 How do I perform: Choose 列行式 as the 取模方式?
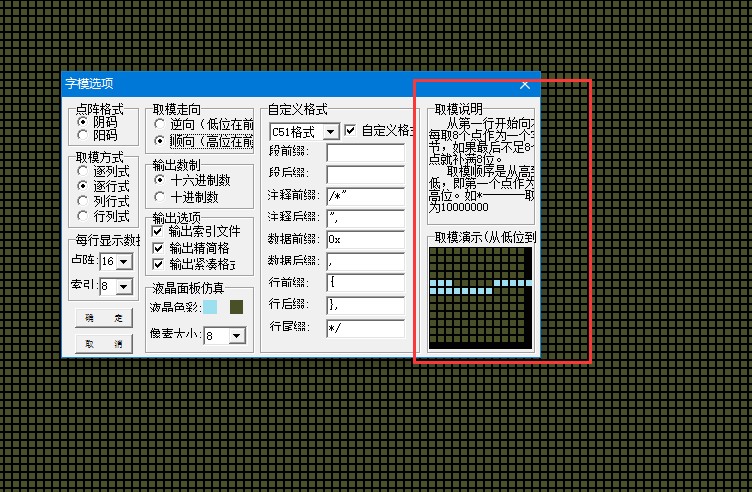(104, 201)
